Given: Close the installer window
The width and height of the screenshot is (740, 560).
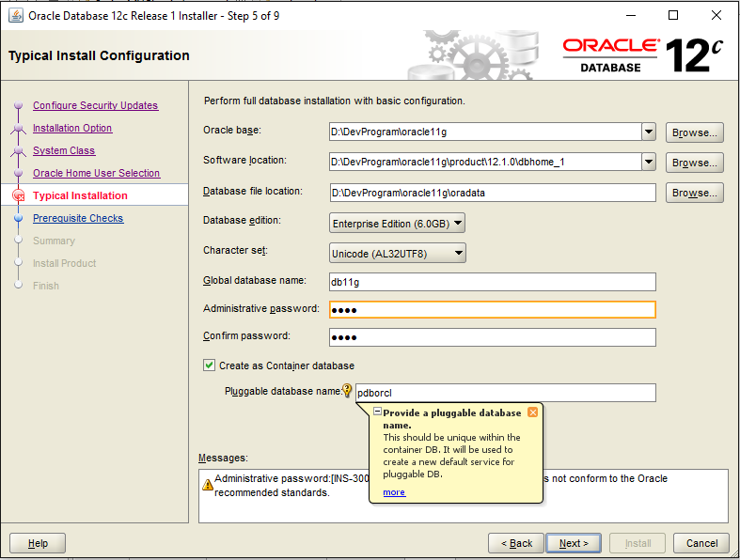Looking at the screenshot, I should click(716, 15).
